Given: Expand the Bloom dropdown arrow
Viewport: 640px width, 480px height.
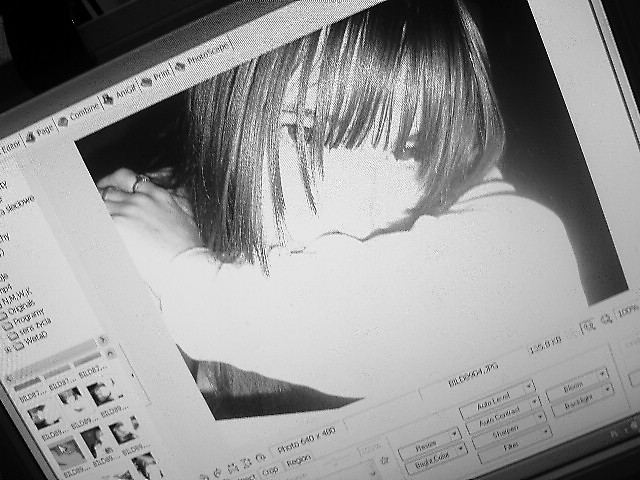Looking at the screenshot, I should coord(602,373).
